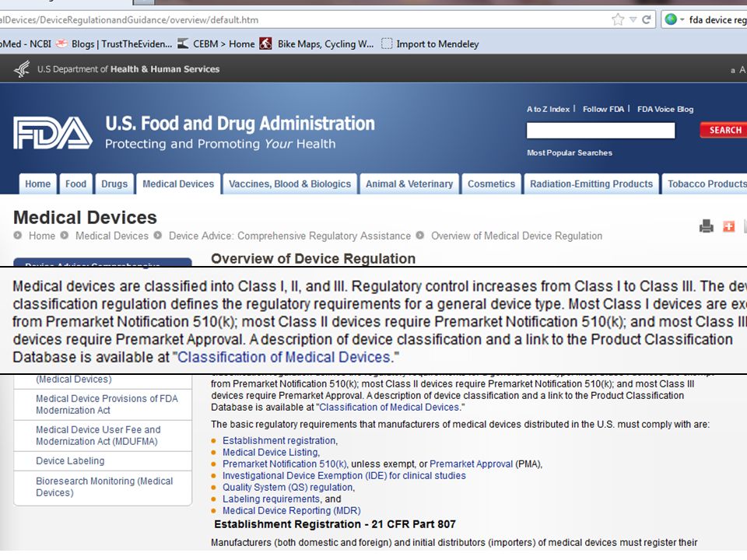
Task: Click the Establishment Registration - 21 CFR Part 807 heading
Action: tap(335, 524)
